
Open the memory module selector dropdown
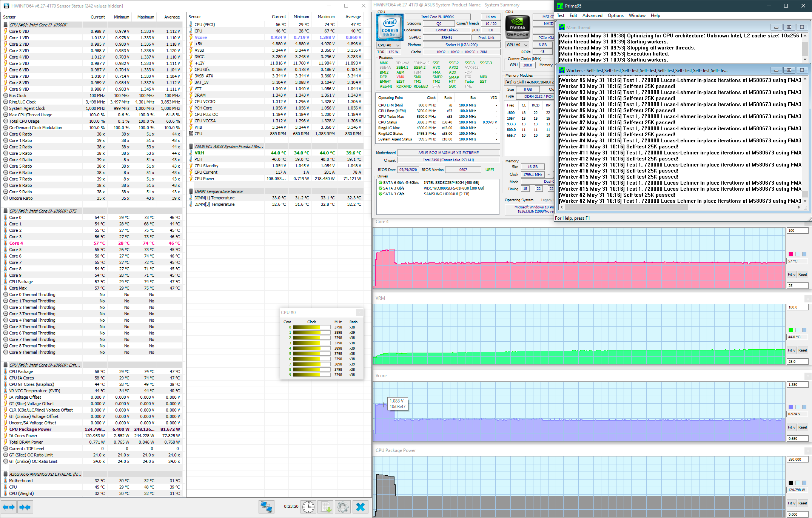529,82
